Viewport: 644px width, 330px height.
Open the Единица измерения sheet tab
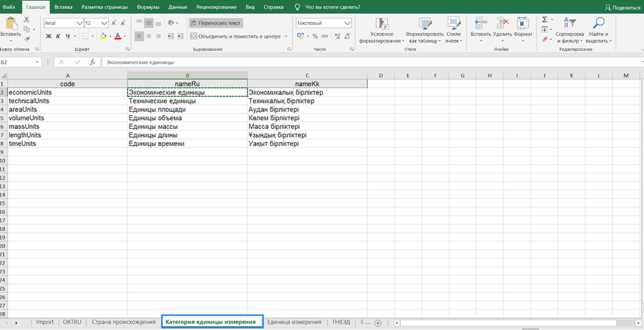(x=294, y=322)
